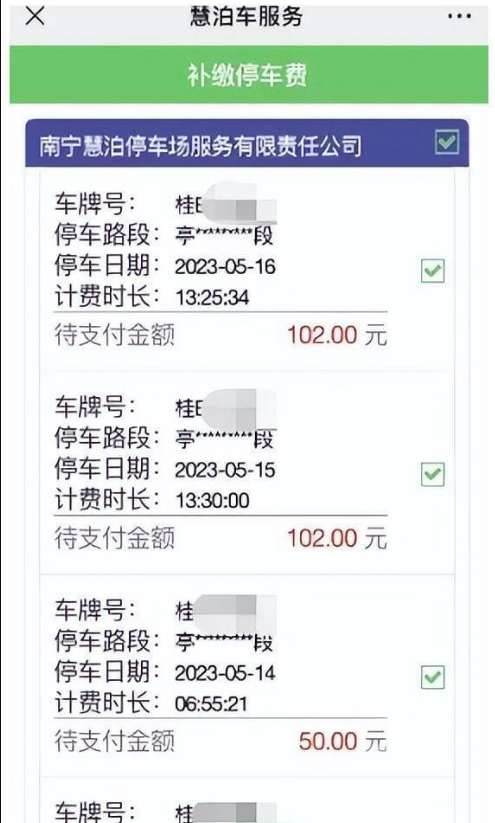Uncheck the 2023-05-15 parking record checkbox
Viewport: 495px width, 823px height.
(x=433, y=474)
